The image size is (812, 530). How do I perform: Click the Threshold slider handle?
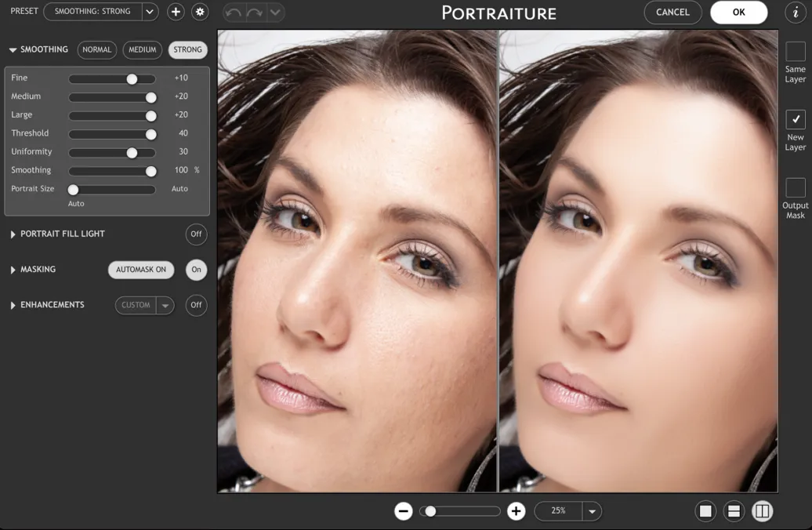[x=150, y=134]
